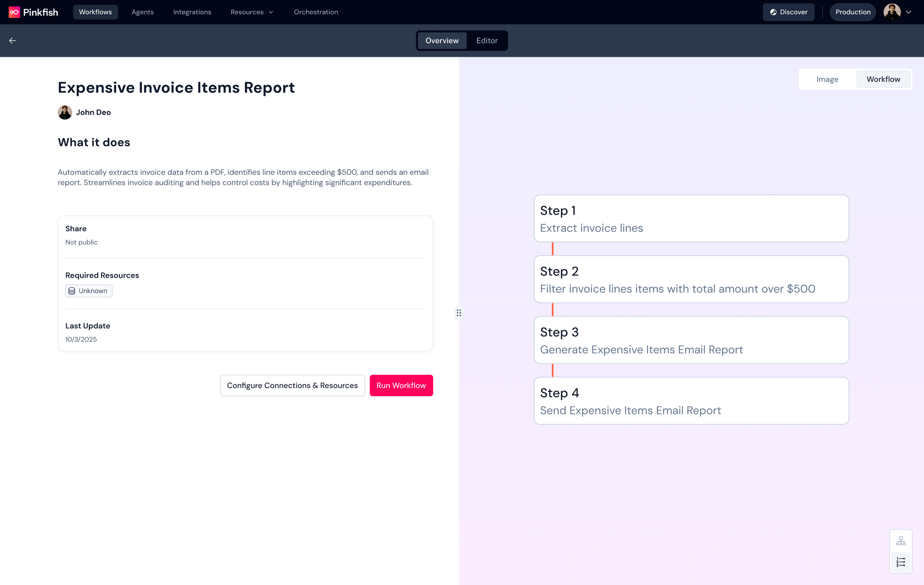Select the list layout view icon
The image size is (924, 585).
pos(900,562)
